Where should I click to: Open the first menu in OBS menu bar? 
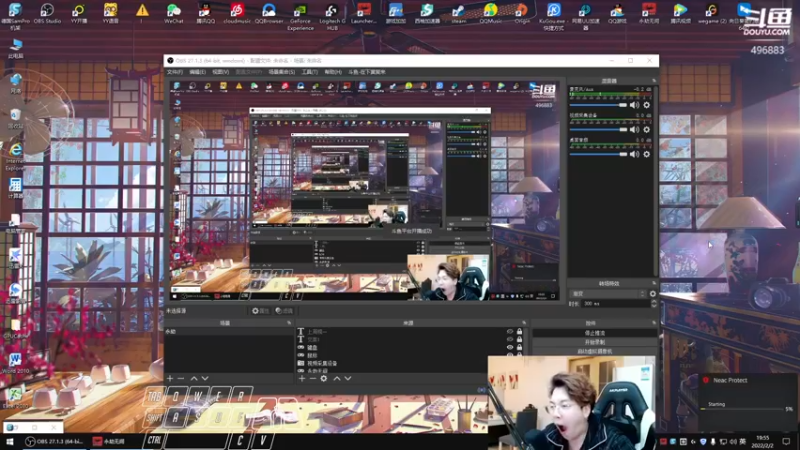point(174,72)
